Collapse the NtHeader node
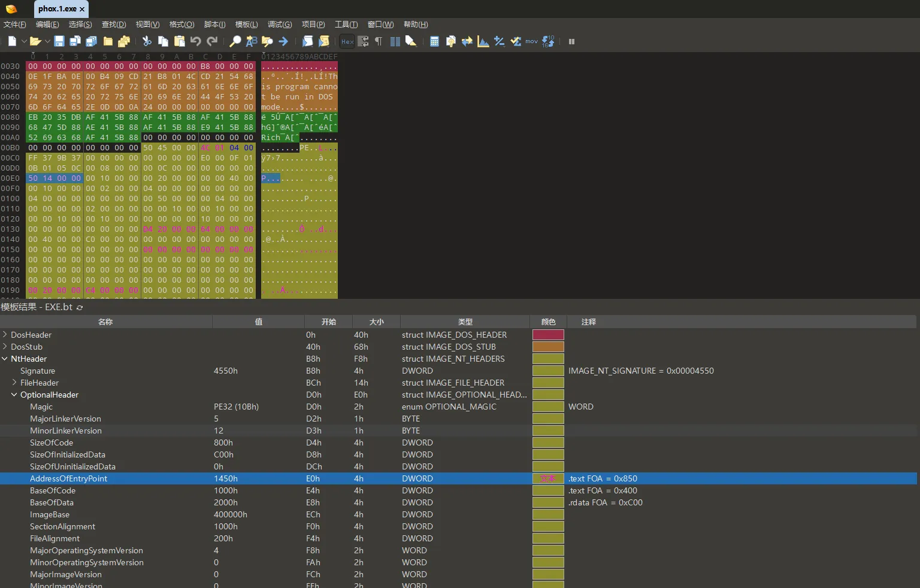The width and height of the screenshot is (920, 588). click(x=5, y=359)
